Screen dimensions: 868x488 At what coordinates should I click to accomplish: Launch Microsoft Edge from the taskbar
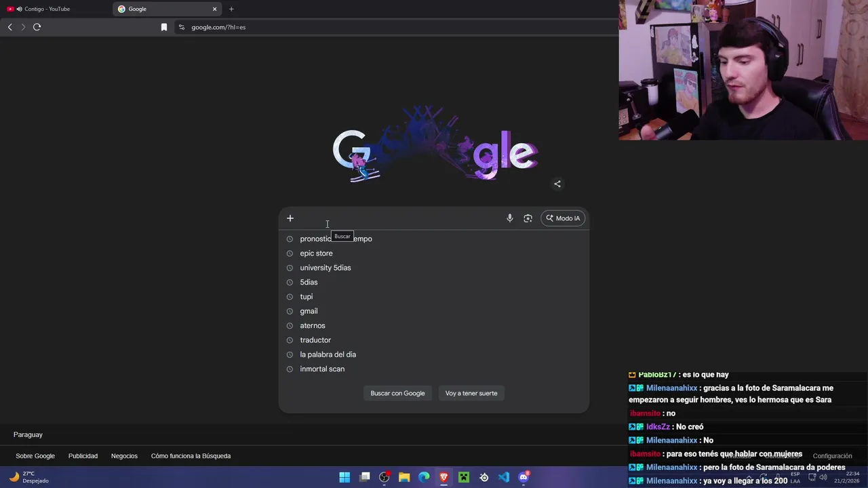point(424,477)
